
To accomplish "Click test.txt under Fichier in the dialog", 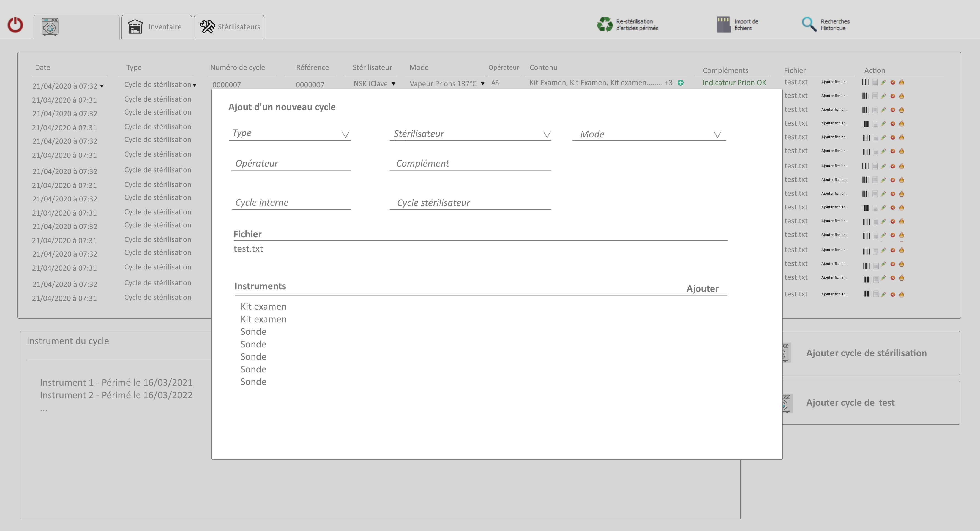I will click(x=248, y=249).
